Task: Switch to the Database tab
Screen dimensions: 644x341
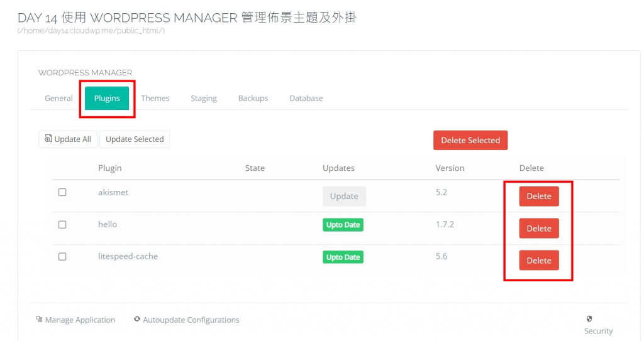Action: (x=306, y=98)
